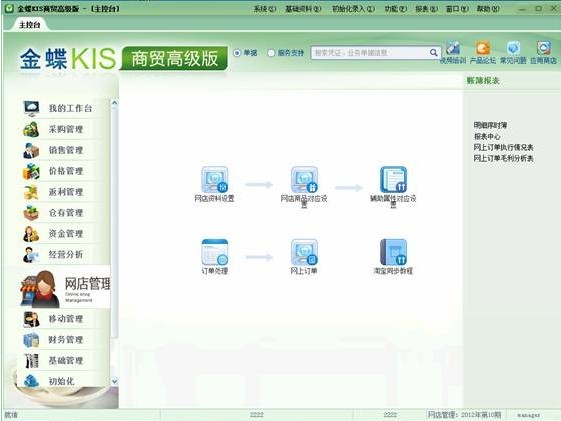Open the 网店资料设置 icon
Image resolution: width=561 pixels, height=421 pixels.
pyautogui.click(x=215, y=180)
